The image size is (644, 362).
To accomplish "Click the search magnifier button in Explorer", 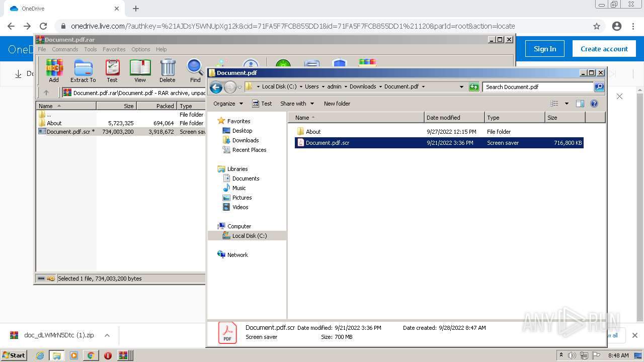I will [x=599, y=86].
